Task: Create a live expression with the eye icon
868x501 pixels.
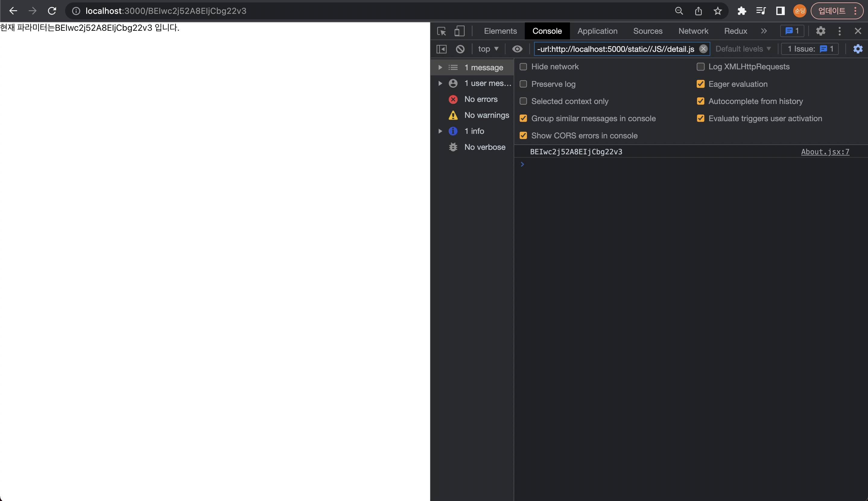Action: (517, 49)
